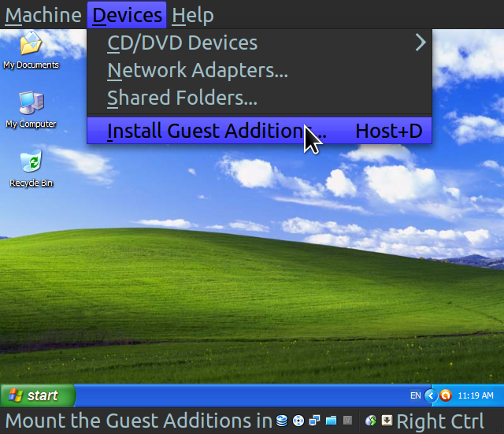Screen dimensions: 504x434
Task: Click the Windows XP start button
Action: [x=38, y=395]
